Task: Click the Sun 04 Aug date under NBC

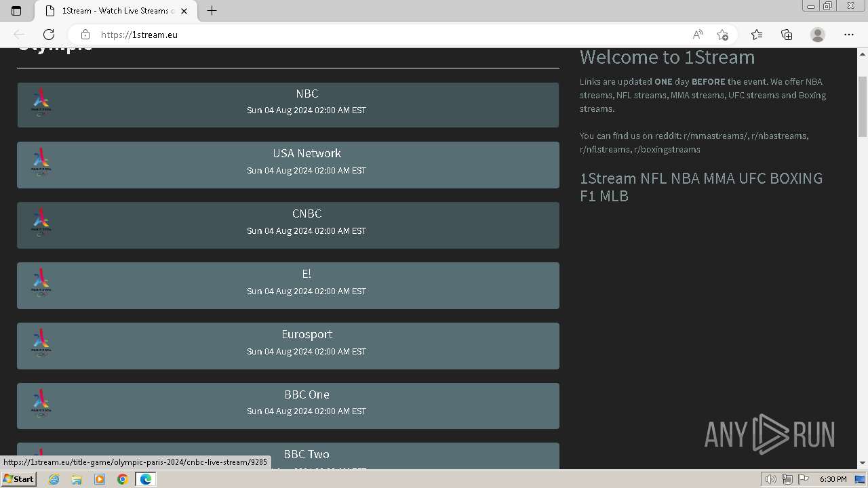Action: click(307, 110)
